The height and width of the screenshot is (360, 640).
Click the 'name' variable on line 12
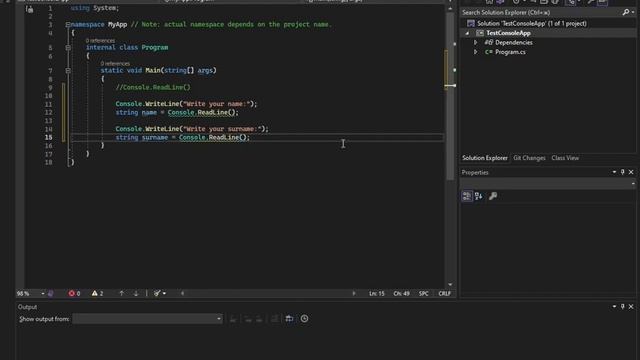(149, 113)
